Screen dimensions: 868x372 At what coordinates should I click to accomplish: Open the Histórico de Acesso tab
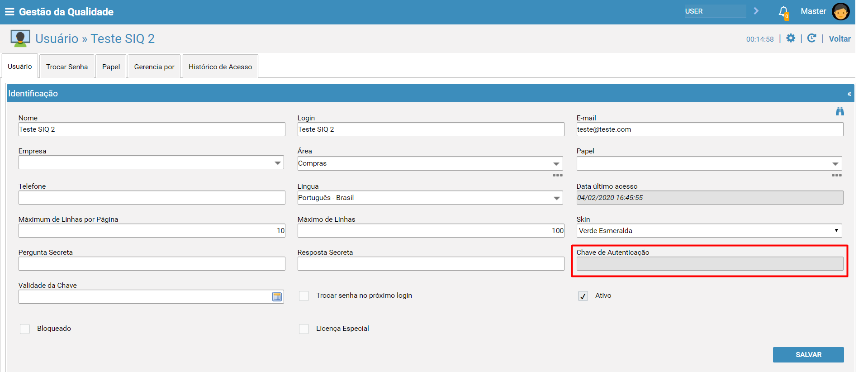point(220,67)
